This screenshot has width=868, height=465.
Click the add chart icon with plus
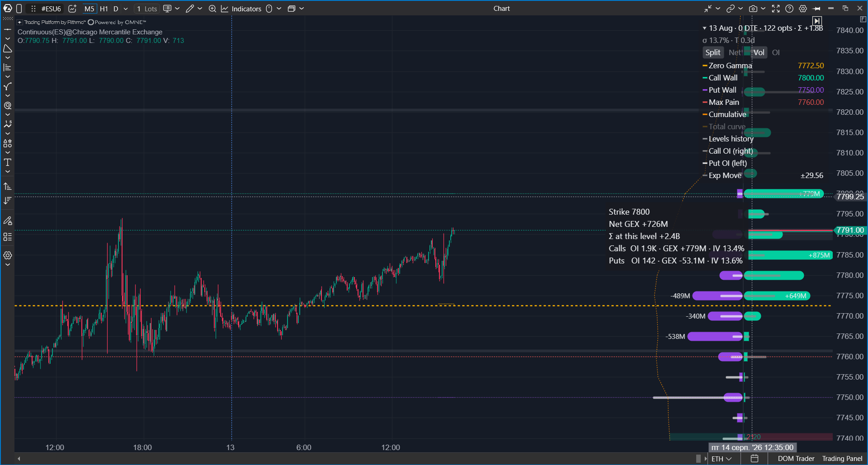72,9
